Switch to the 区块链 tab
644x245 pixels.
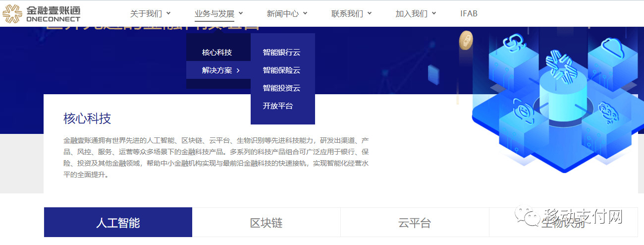266,222
